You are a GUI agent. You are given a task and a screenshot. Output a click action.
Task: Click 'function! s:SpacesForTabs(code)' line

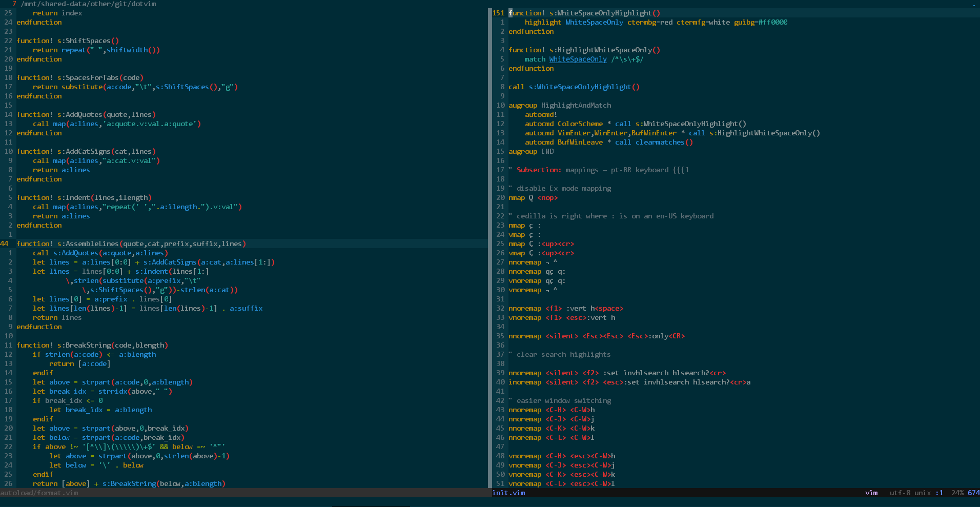click(x=80, y=77)
